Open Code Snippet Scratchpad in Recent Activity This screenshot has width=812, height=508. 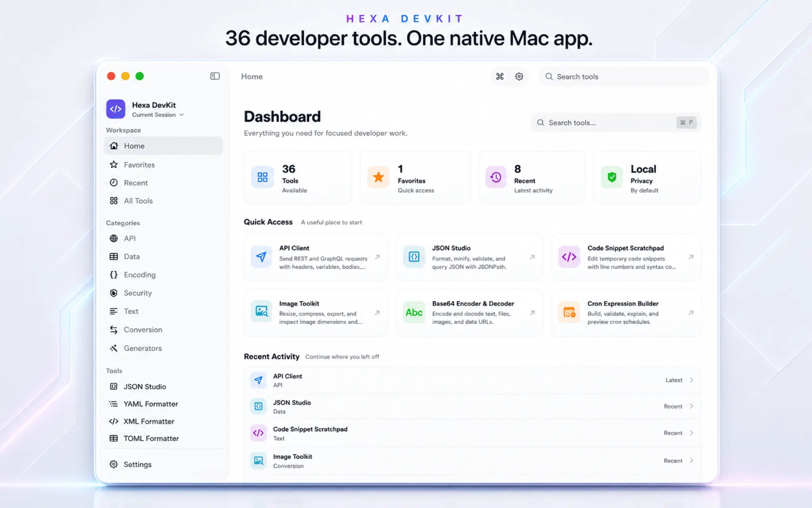point(472,433)
